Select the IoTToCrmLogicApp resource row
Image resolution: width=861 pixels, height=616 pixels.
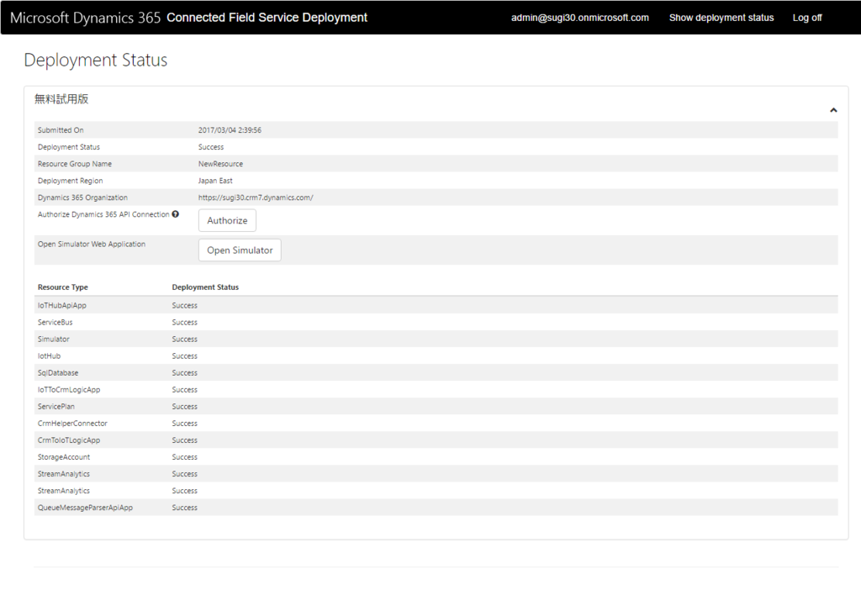click(x=436, y=390)
